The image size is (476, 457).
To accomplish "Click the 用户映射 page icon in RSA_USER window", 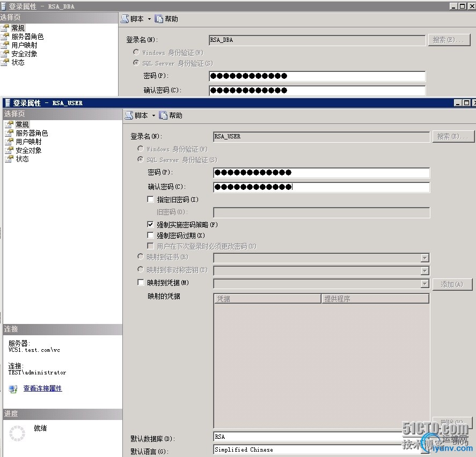I will [9, 142].
